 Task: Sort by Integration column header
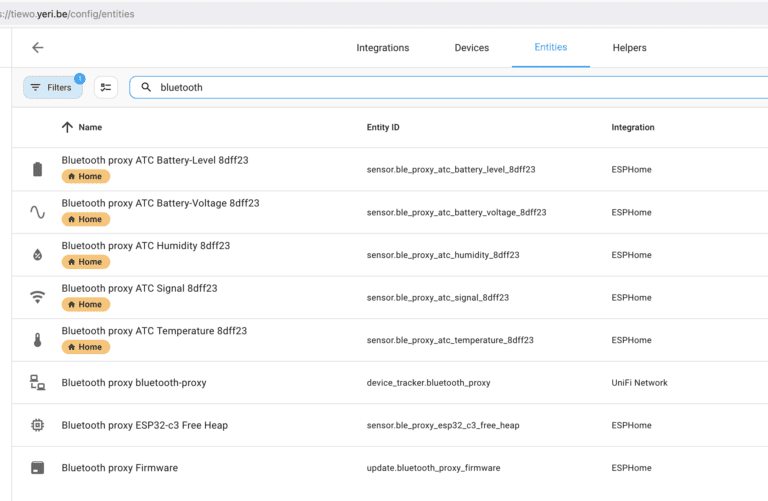632,128
